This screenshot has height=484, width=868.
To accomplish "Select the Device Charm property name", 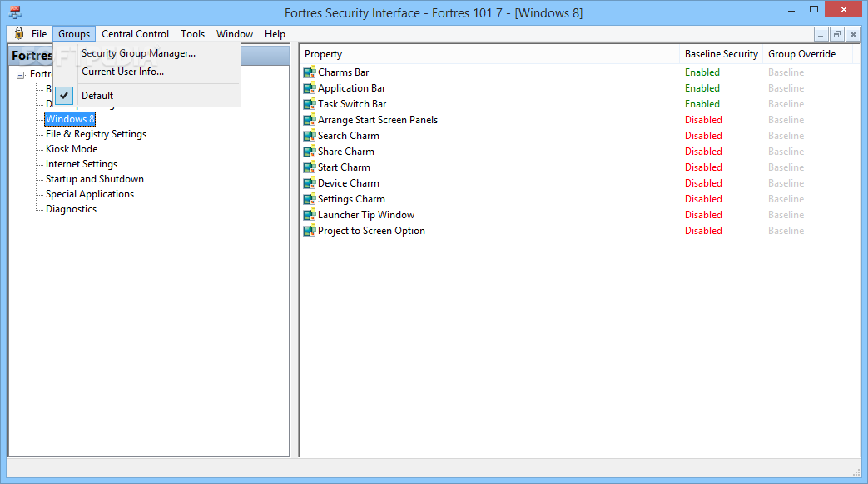I will pyautogui.click(x=348, y=183).
